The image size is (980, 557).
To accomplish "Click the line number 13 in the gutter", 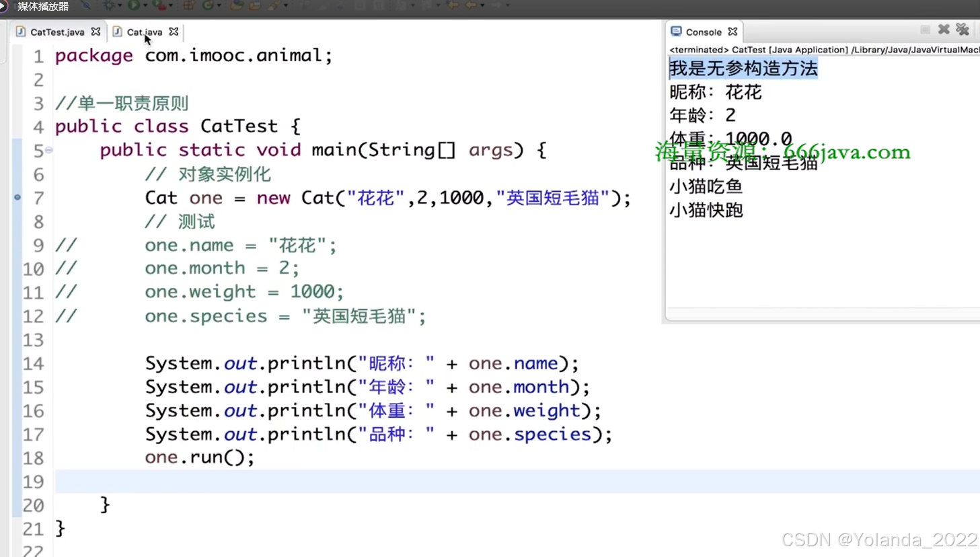I will 33,340.
